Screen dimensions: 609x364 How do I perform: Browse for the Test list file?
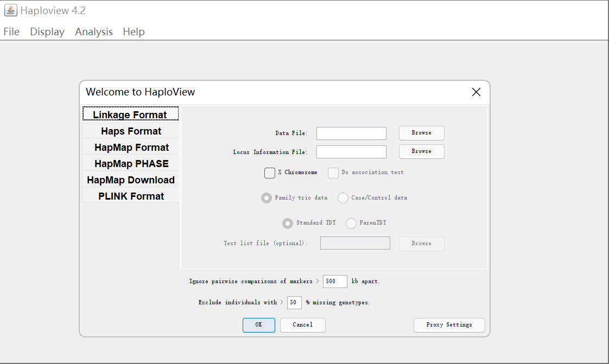point(421,244)
